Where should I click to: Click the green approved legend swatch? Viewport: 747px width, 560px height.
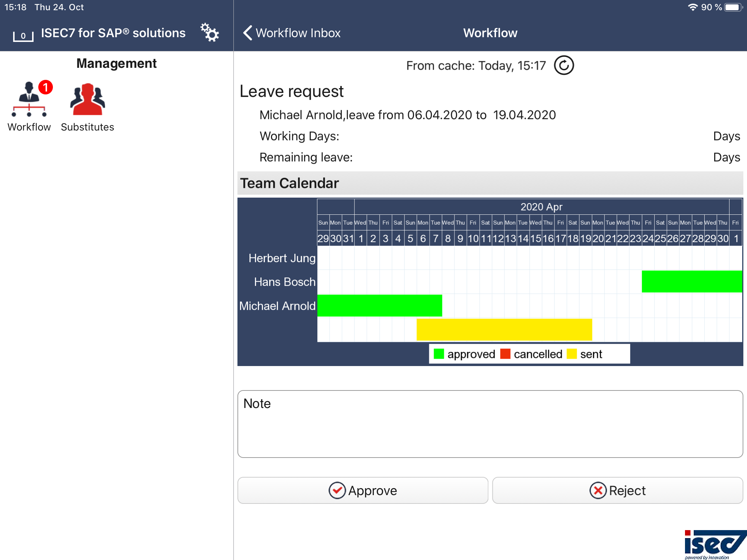(439, 354)
